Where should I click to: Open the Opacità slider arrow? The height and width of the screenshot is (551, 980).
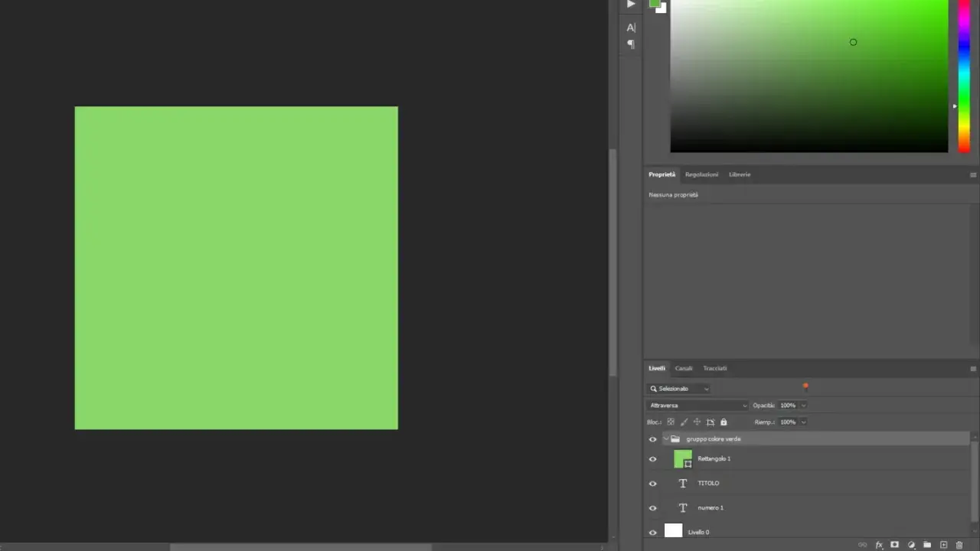tap(803, 406)
